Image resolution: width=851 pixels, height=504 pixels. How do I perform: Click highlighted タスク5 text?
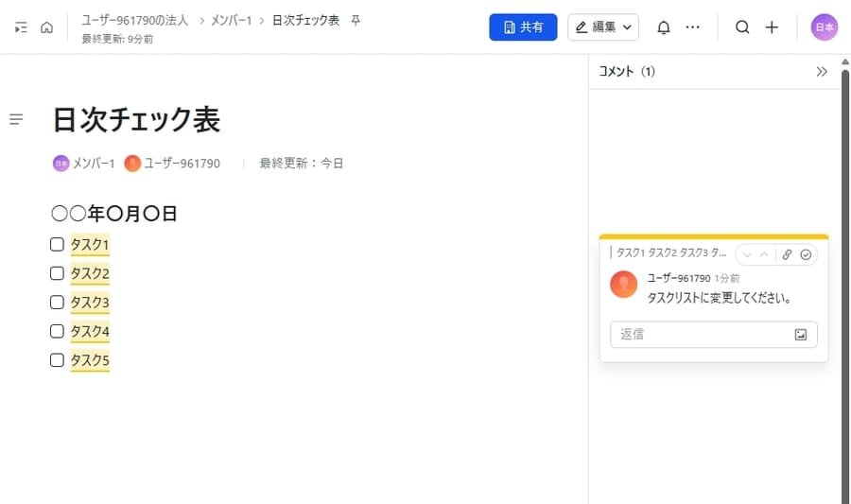click(x=90, y=360)
